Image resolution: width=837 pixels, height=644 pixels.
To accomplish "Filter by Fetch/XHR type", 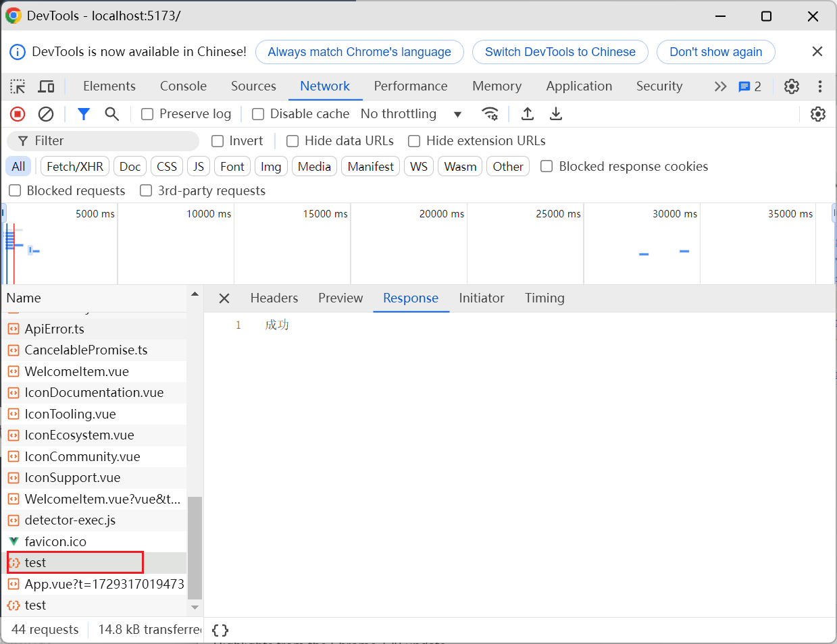I will 75,167.
